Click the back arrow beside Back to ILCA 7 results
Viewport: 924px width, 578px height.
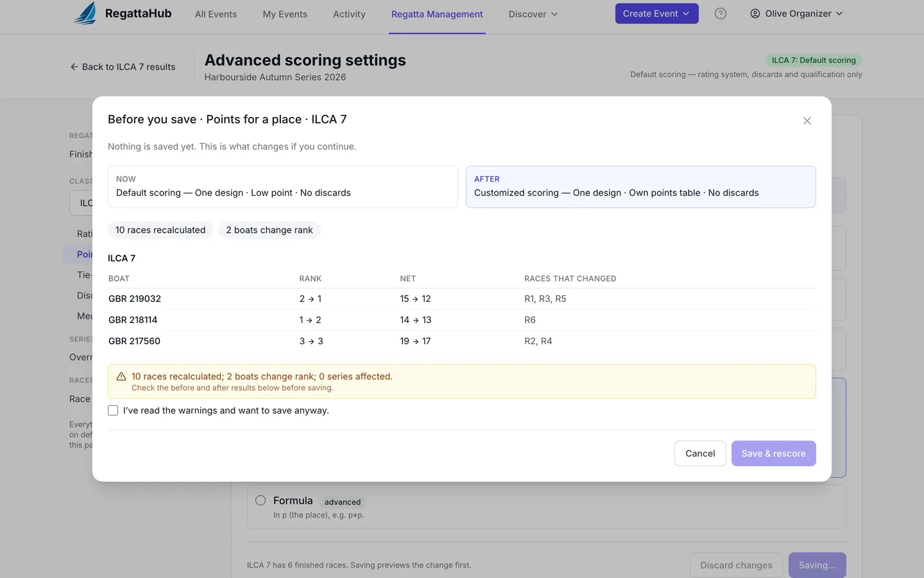click(74, 67)
